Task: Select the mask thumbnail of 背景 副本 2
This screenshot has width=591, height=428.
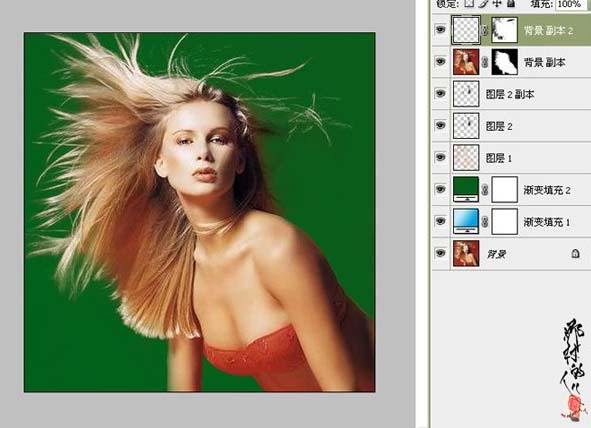Action: point(505,30)
